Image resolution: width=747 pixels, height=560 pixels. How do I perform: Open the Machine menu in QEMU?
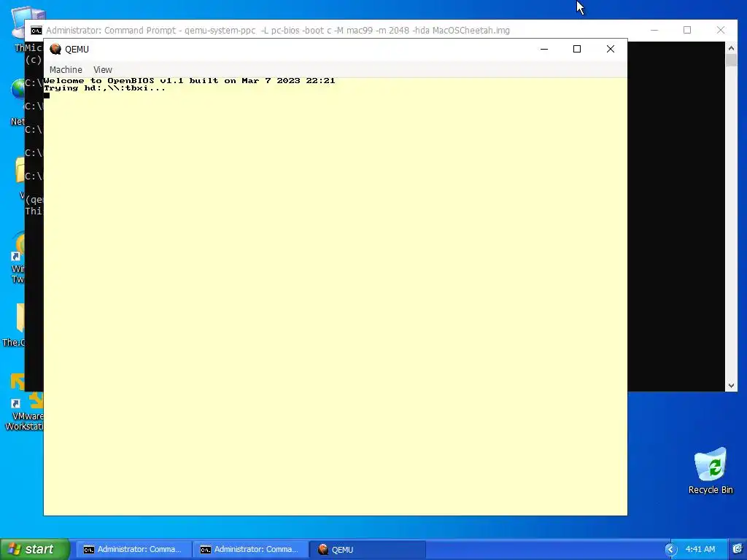coord(66,69)
